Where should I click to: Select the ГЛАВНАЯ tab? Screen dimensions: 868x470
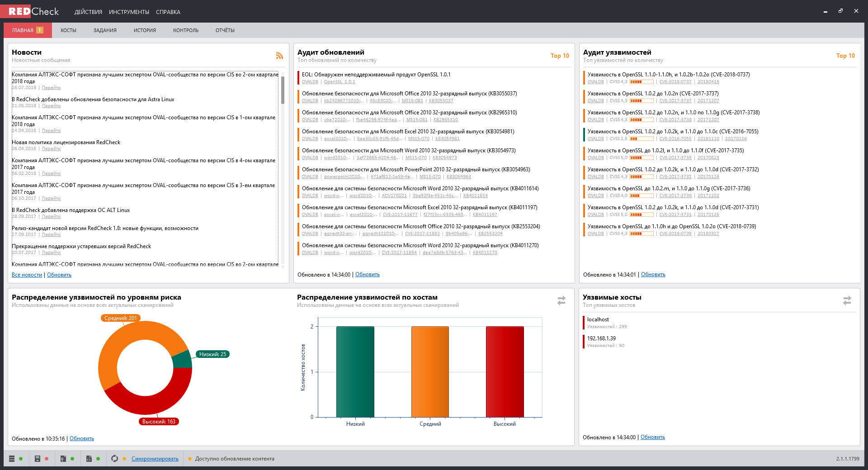(28, 30)
